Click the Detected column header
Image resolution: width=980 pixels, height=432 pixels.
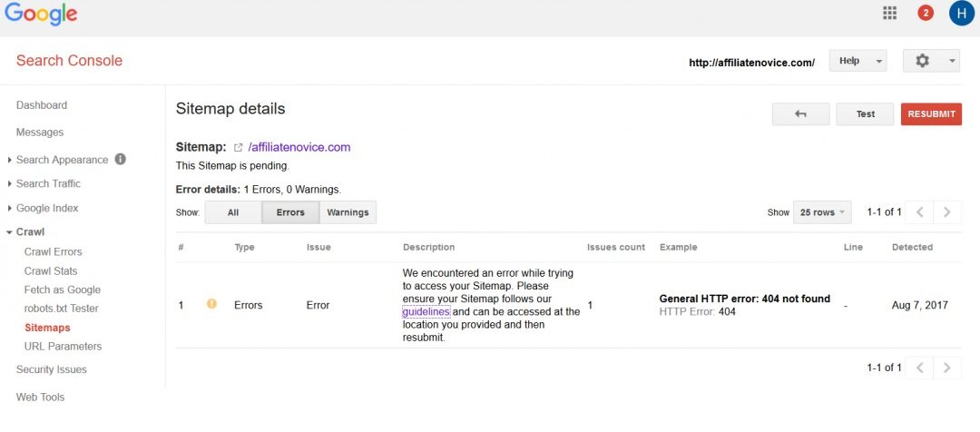click(913, 247)
